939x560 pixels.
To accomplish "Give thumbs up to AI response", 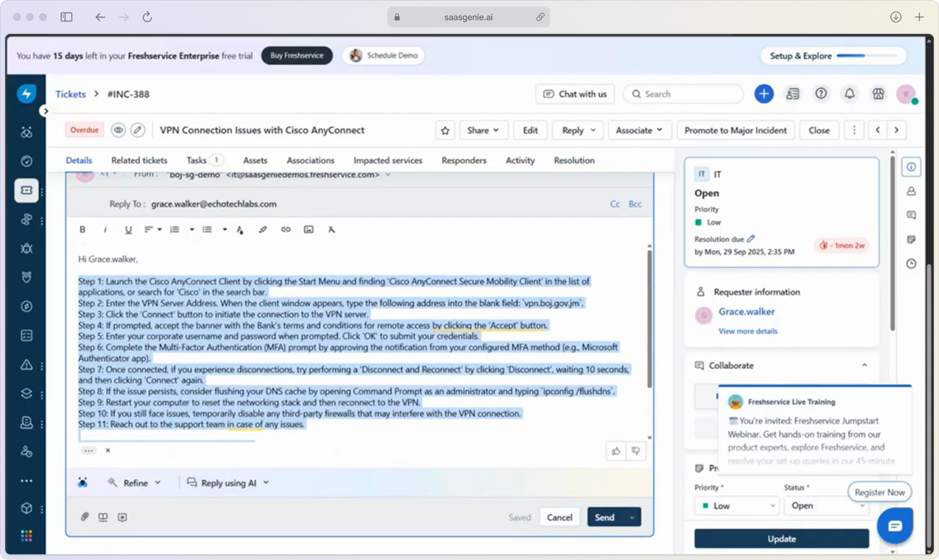I will click(x=616, y=450).
